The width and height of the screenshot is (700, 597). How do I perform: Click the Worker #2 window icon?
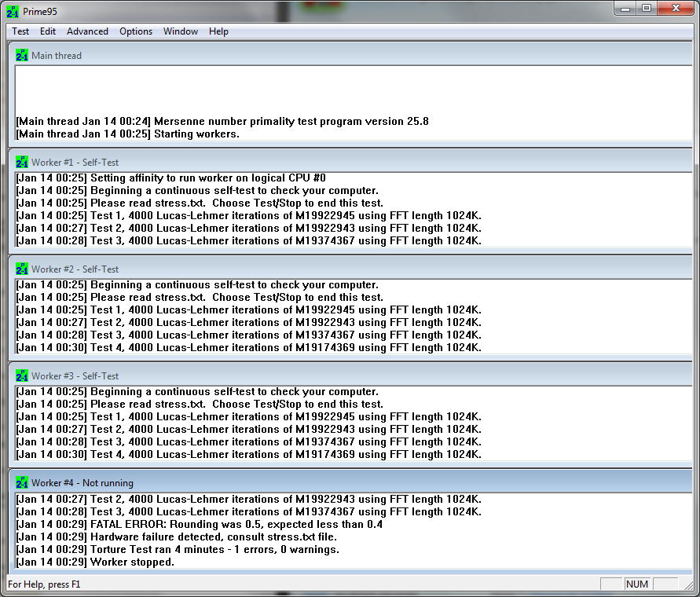[22, 269]
